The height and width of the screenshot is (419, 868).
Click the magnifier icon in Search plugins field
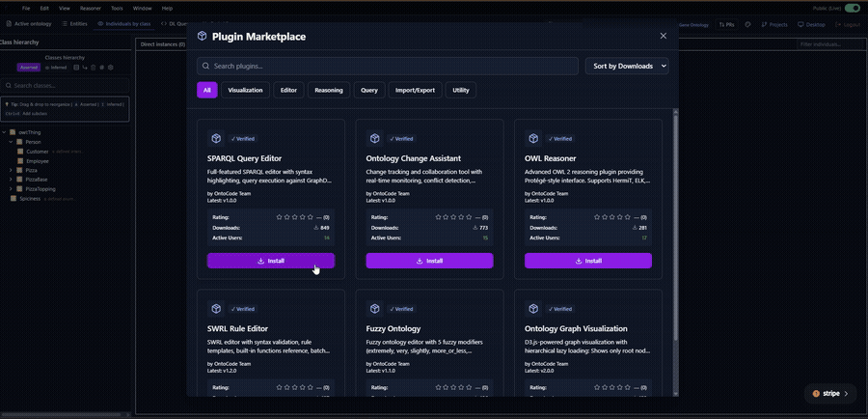[x=206, y=66]
